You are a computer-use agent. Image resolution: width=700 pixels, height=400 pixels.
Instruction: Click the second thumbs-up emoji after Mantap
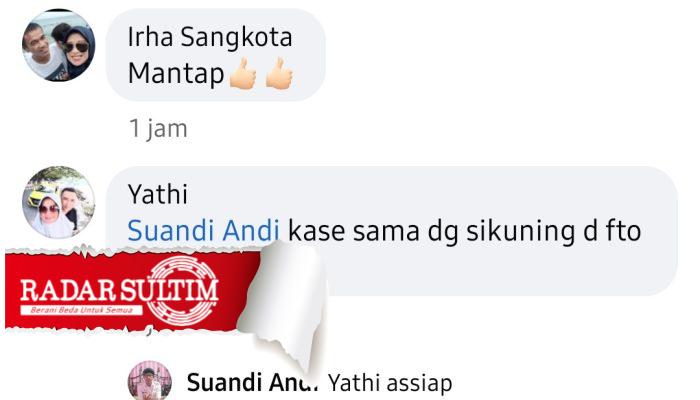tap(279, 73)
